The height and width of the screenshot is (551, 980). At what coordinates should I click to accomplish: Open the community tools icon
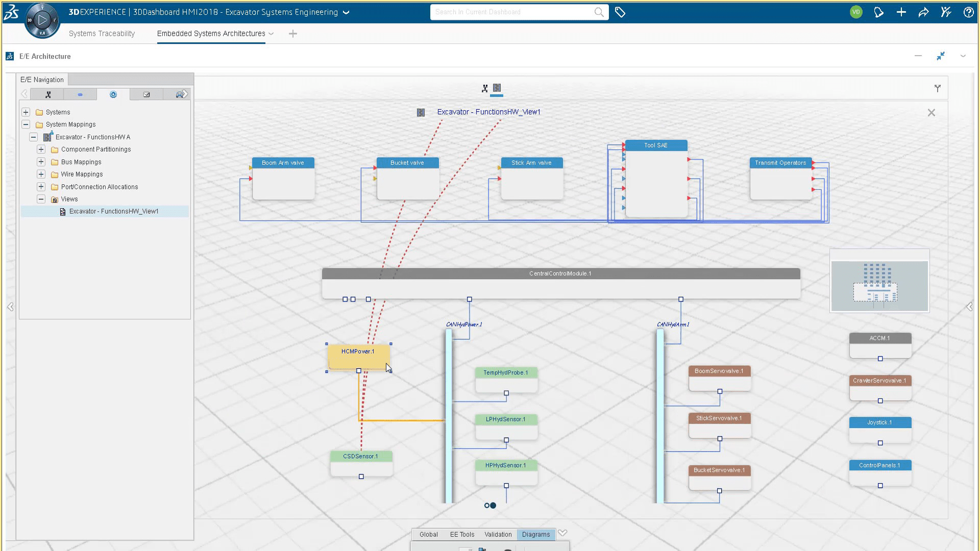click(x=946, y=12)
